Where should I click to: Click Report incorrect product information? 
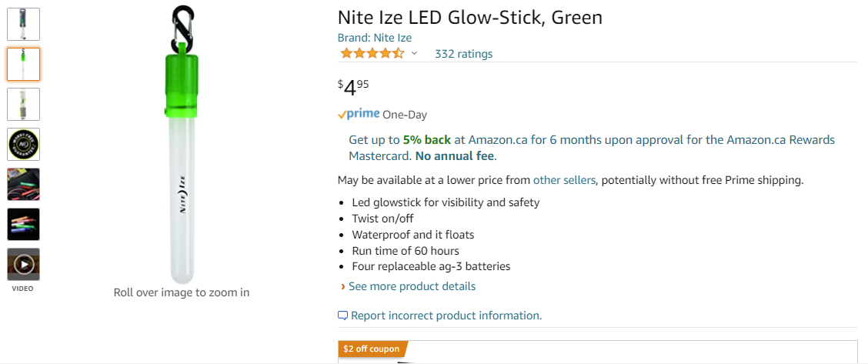tap(446, 316)
